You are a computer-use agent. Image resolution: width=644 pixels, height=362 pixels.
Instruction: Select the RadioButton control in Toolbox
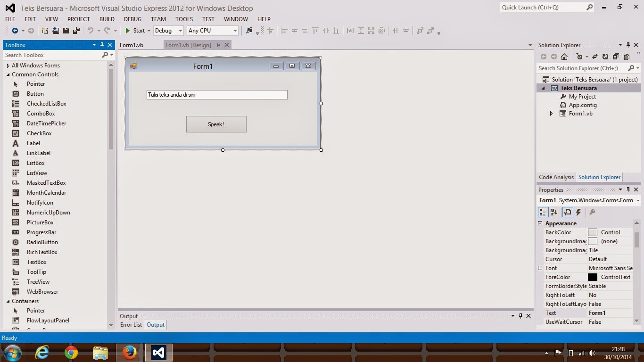[x=42, y=242]
